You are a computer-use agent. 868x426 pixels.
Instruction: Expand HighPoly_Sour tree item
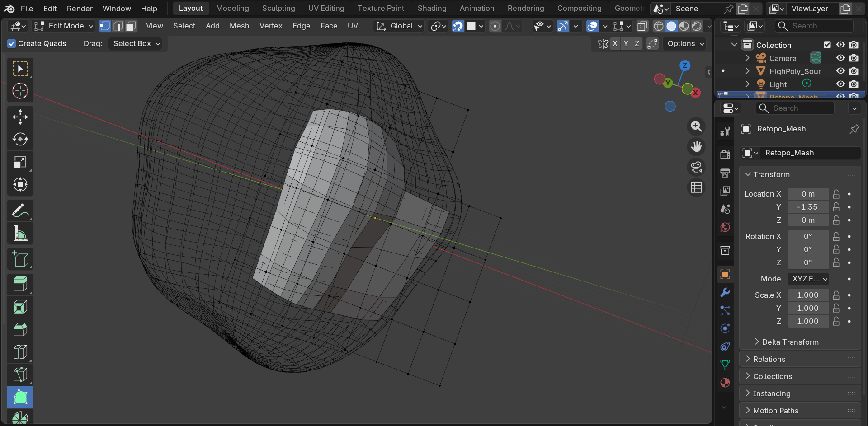(747, 71)
